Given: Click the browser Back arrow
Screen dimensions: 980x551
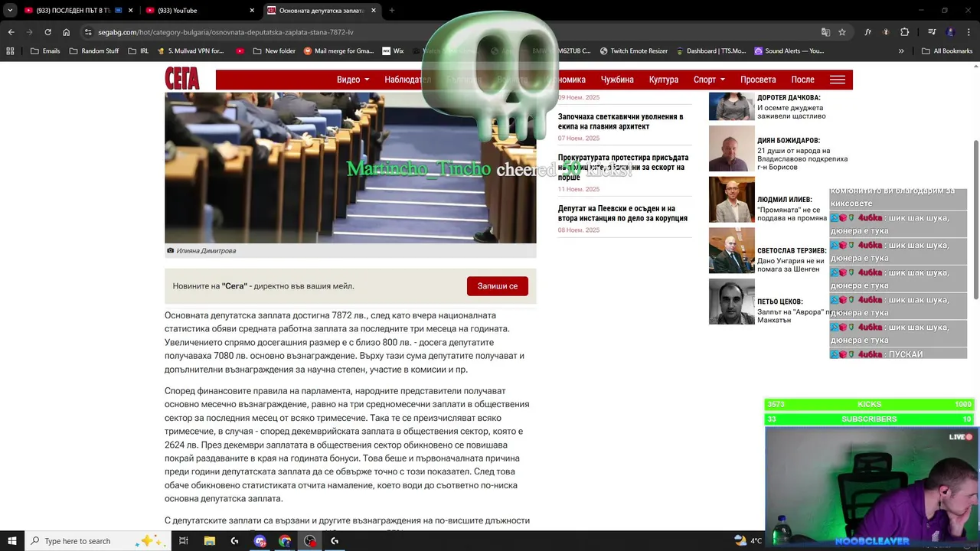Looking at the screenshot, I should pos(11,32).
